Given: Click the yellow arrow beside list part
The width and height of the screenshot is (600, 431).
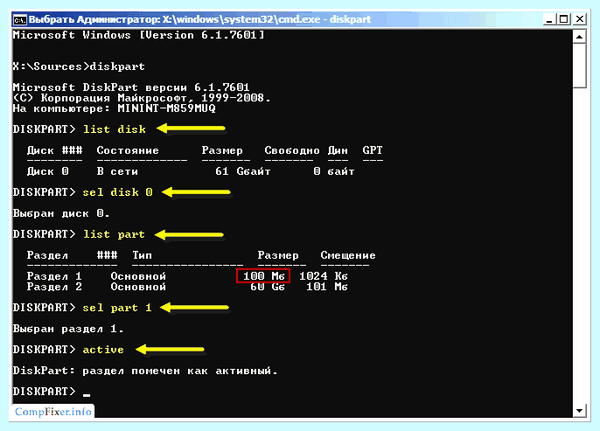Looking at the screenshot, I should pyautogui.click(x=189, y=234).
